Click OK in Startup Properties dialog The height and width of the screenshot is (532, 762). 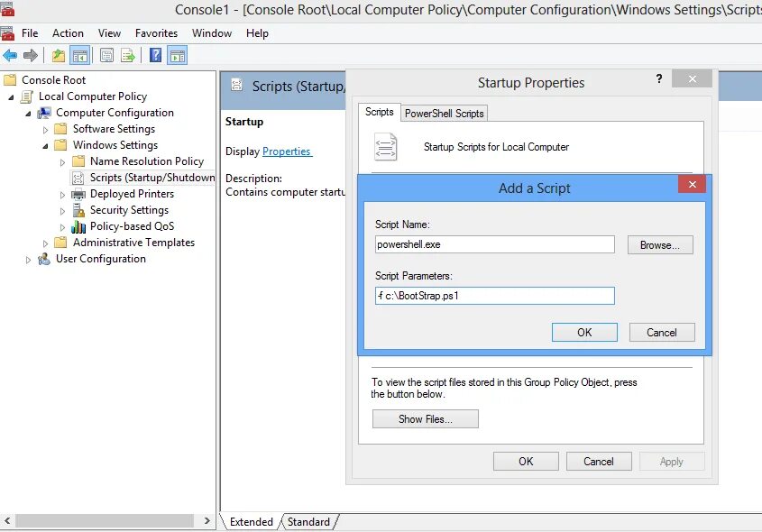click(x=526, y=461)
